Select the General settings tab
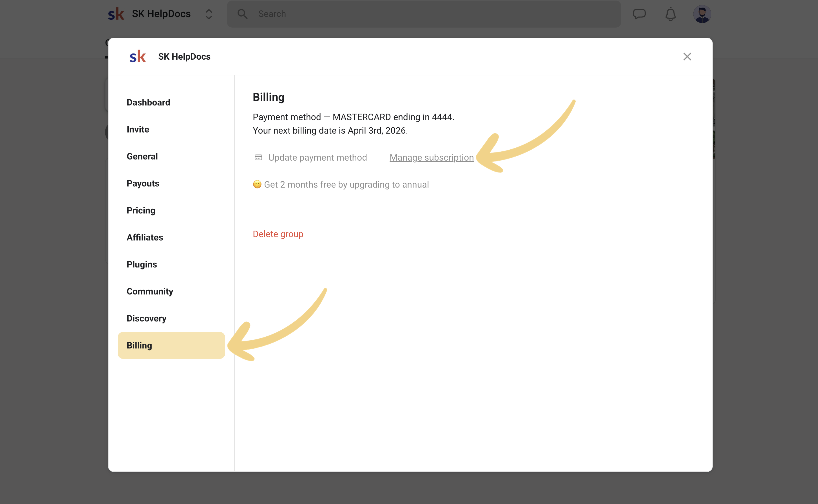Screen dimensions: 818x504 142,156
